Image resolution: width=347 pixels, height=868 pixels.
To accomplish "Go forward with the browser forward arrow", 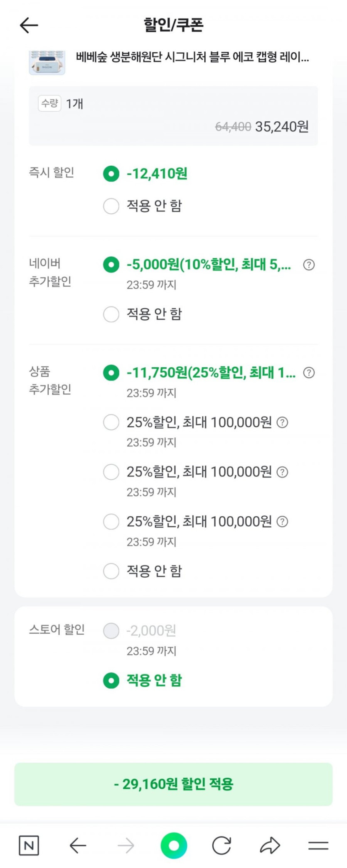I will tap(126, 846).
